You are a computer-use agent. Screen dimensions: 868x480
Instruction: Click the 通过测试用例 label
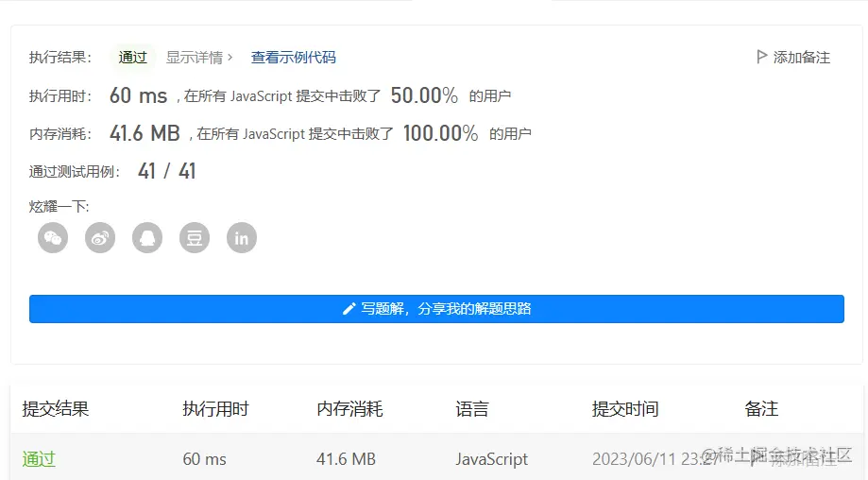click(x=75, y=172)
